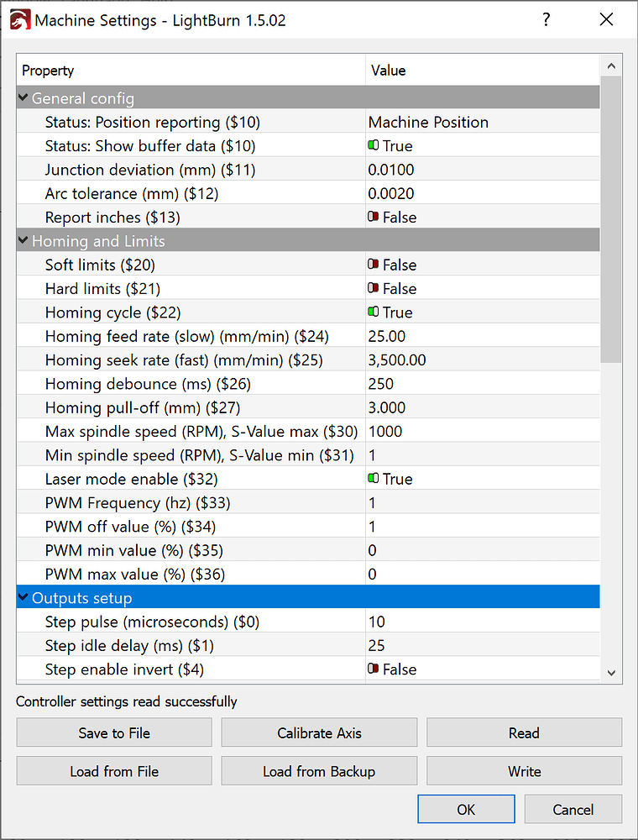Click Save to File button
Viewport: 638px width, 840px height.
(114, 732)
